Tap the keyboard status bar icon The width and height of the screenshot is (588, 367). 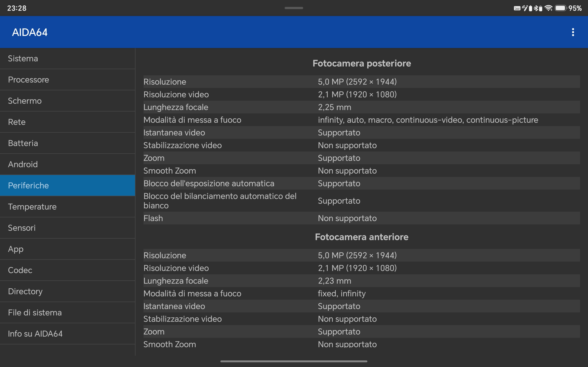[x=517, y=8]
